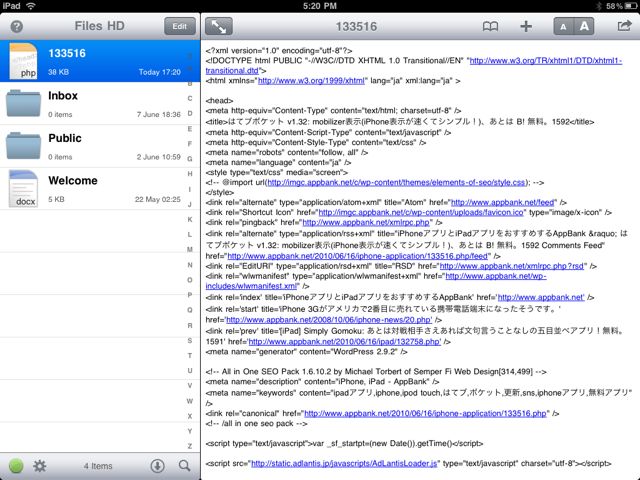Jump to index letter S
This screenshot has height=480, width=640.
click(x=190, y=340)
